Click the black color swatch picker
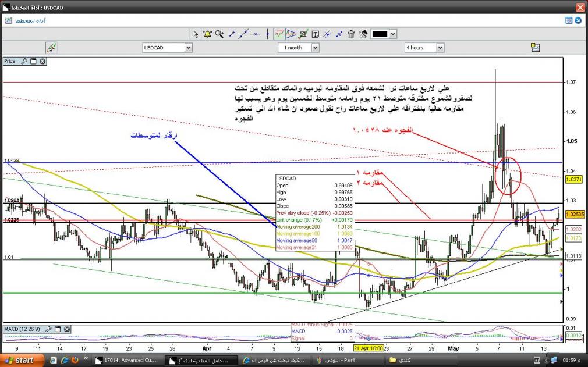The width and height of the screenshot is (588, 367). point(380,34)
